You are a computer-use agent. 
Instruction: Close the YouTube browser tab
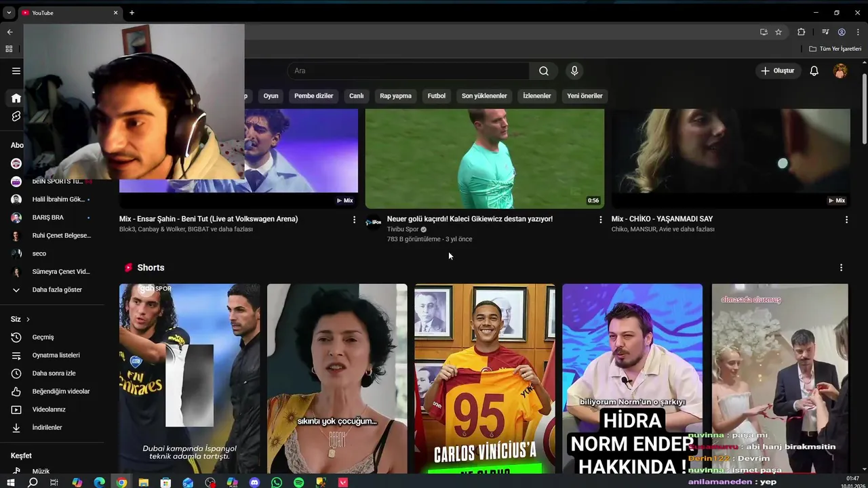pos(115,13)
